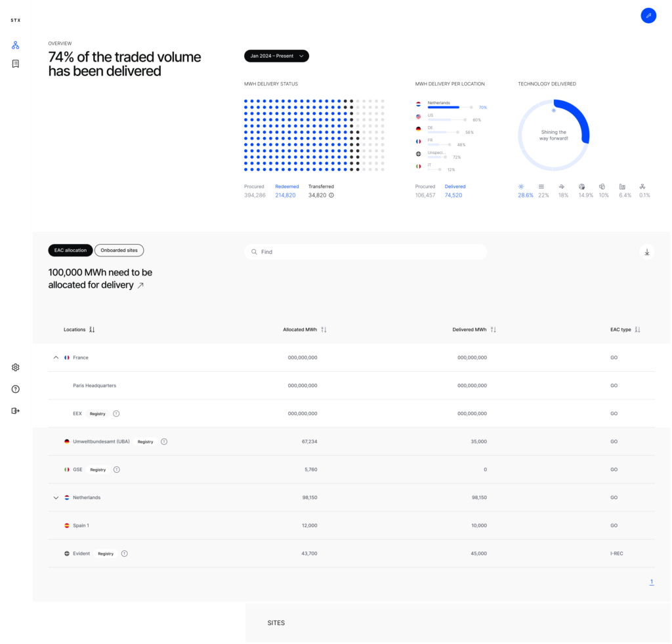Download the table using the download arrow

click(x=646, y=252)
